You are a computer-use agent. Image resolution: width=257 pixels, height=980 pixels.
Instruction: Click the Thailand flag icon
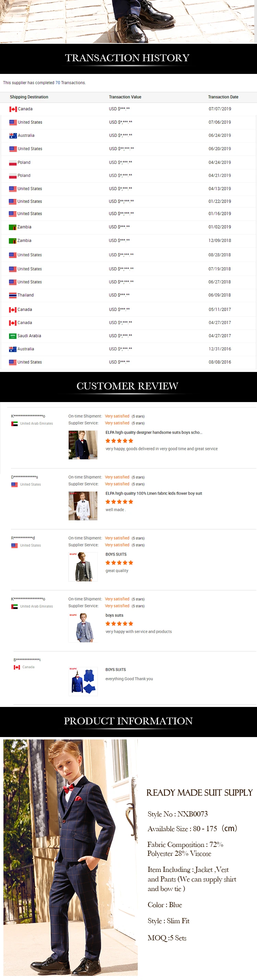(x=13, y=295)
